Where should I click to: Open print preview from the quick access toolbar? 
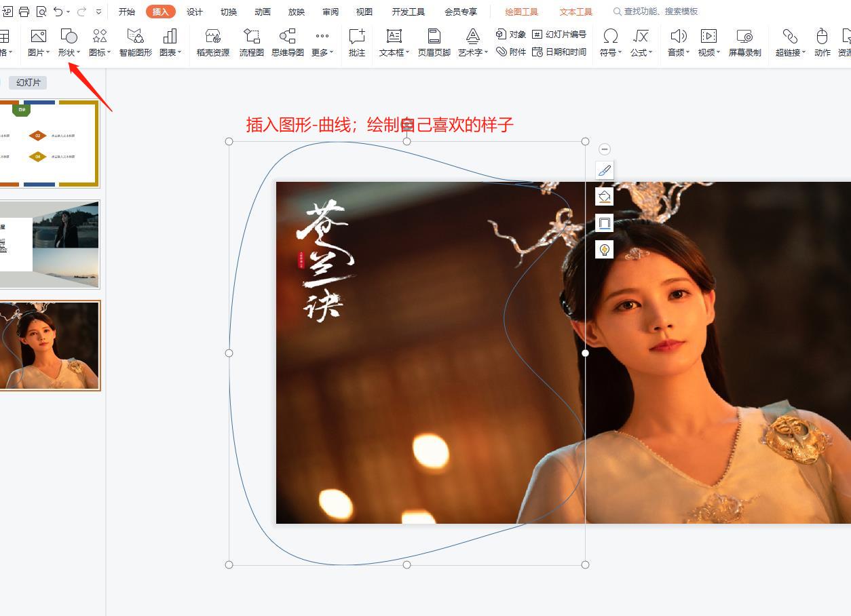[41, 12]
